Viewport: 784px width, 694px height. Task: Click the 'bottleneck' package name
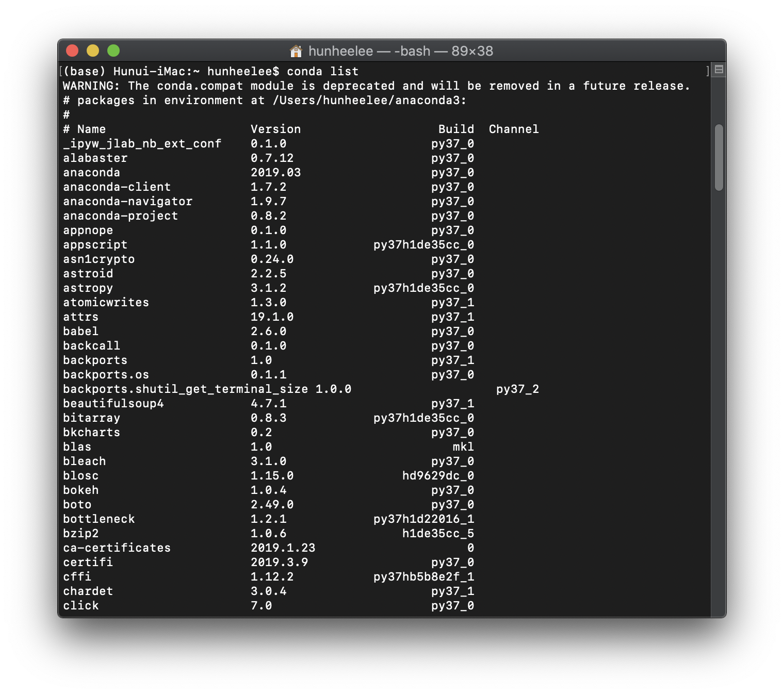click(x=99, y=519)
